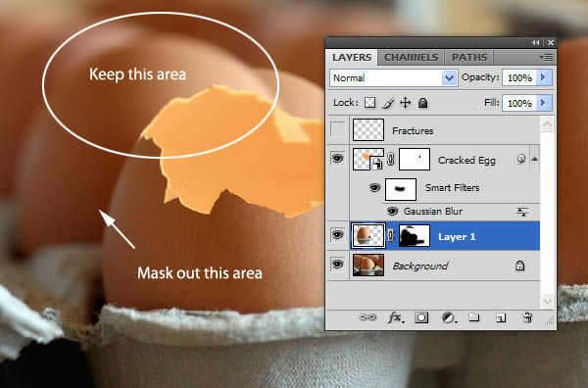Open the Fill slider arrow

(544, 103)
